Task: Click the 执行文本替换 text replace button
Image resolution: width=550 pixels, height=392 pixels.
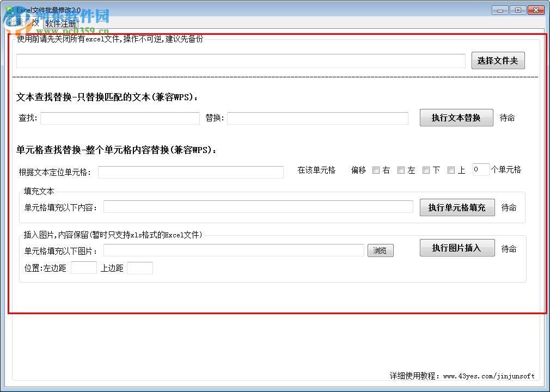Action: click(x=456, y=117)
